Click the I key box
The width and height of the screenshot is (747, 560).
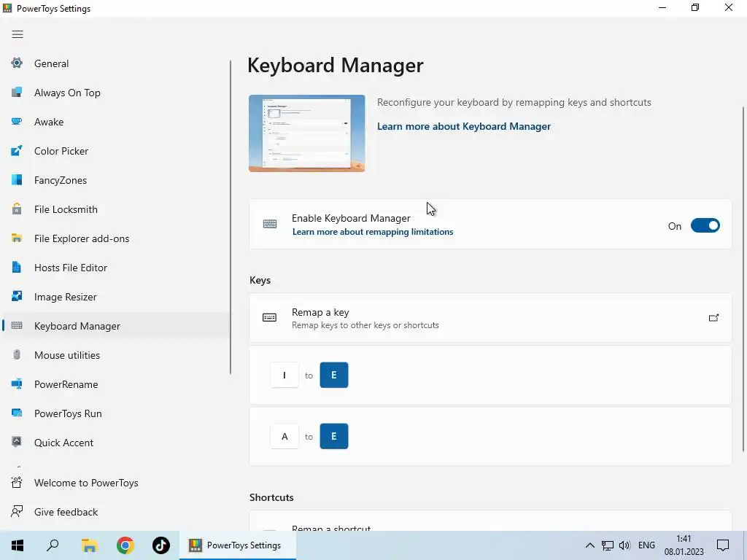tap(285, 375)
